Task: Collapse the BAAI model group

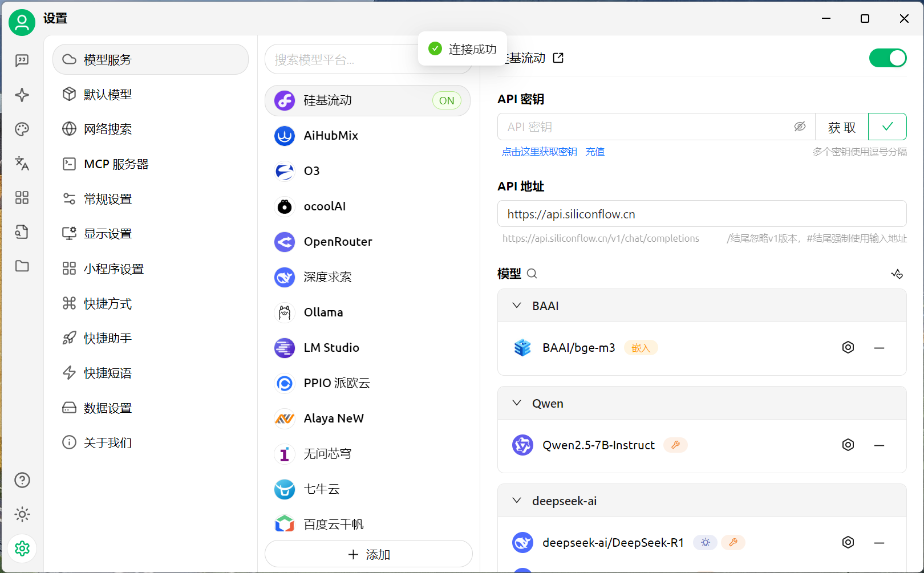Action: 517,306
